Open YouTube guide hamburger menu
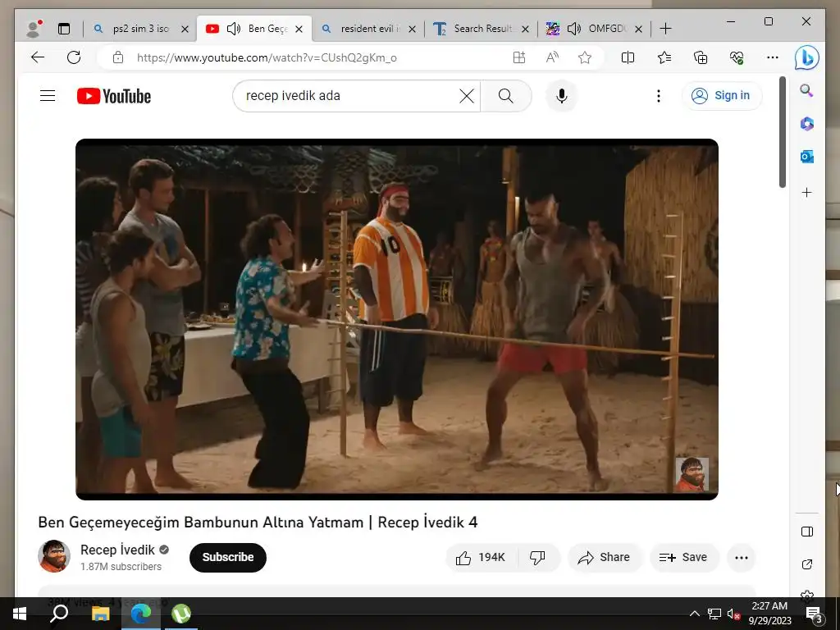 coord(48,96)
